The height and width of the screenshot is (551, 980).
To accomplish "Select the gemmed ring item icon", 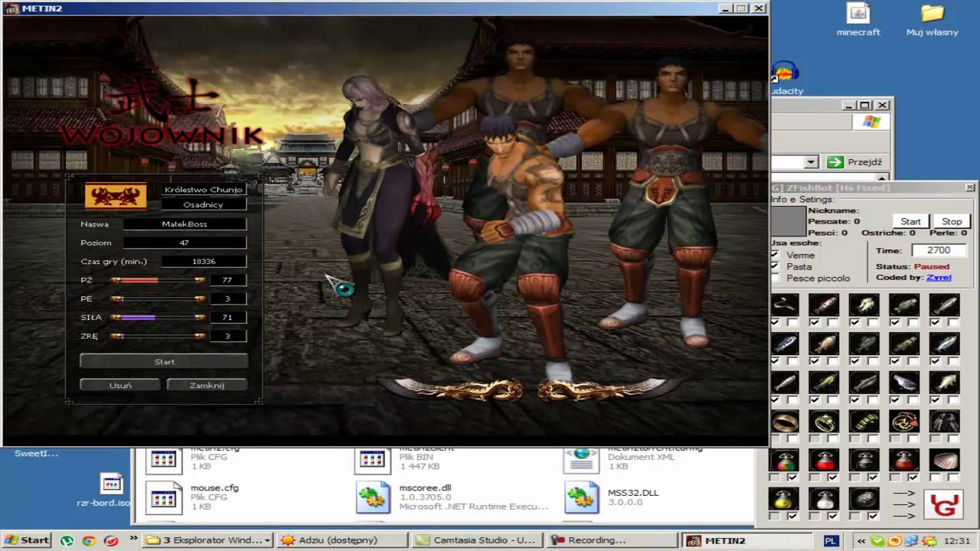I will click(825, 421).
